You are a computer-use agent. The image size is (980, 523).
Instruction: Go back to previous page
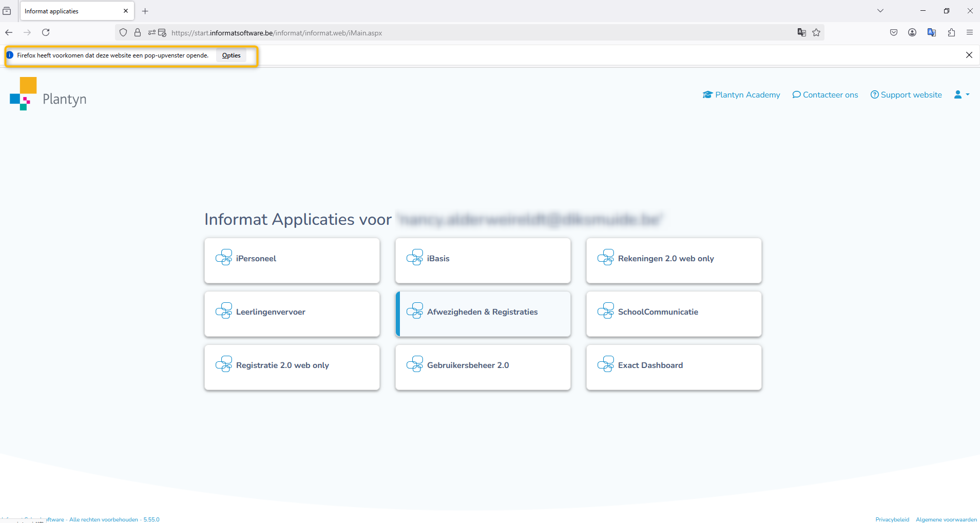pyautogui.click(x=9, y=32)
